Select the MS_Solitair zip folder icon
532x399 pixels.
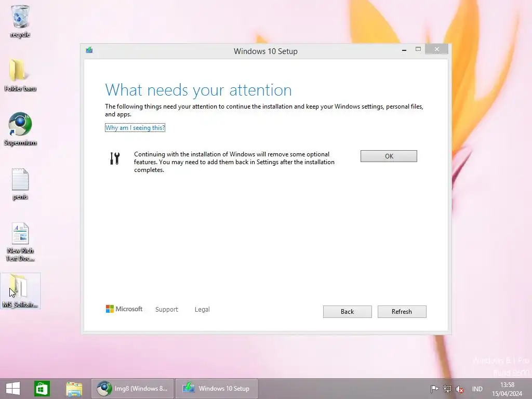pyautogui.click(x=20, y=291)
